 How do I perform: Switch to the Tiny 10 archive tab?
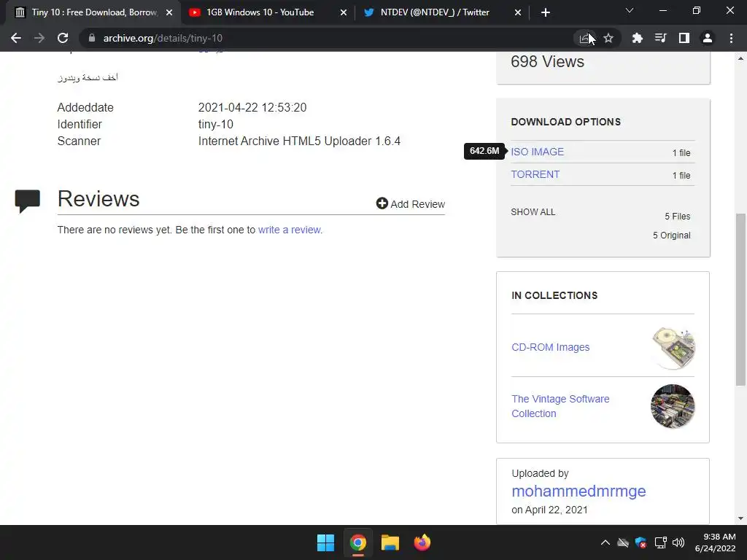click(x=93, y=12)
